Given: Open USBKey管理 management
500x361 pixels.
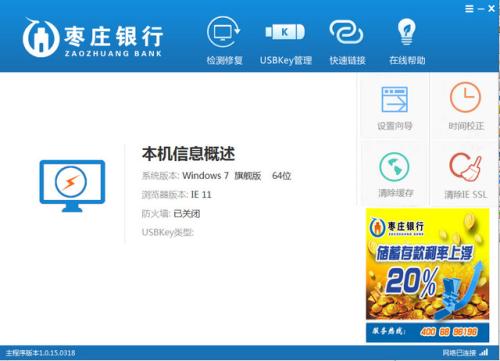Looking at the screenshot, I should coord(286,43).
